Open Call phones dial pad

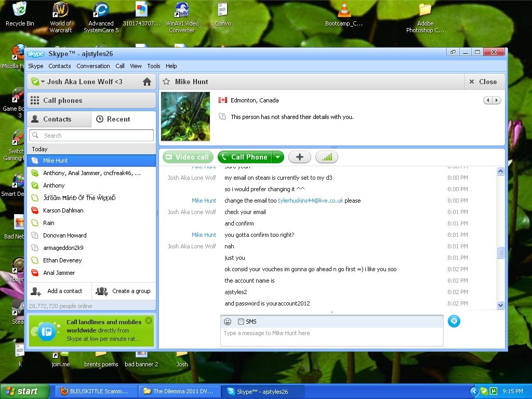pos(91,100)
